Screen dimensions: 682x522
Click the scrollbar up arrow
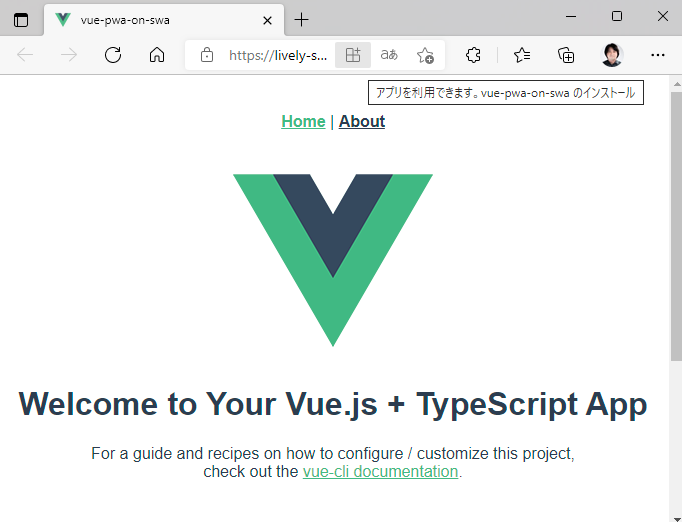tap(676, 84)
